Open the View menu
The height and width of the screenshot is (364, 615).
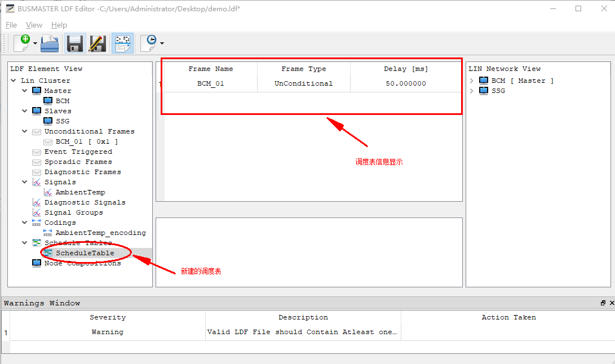pos(34,25)
